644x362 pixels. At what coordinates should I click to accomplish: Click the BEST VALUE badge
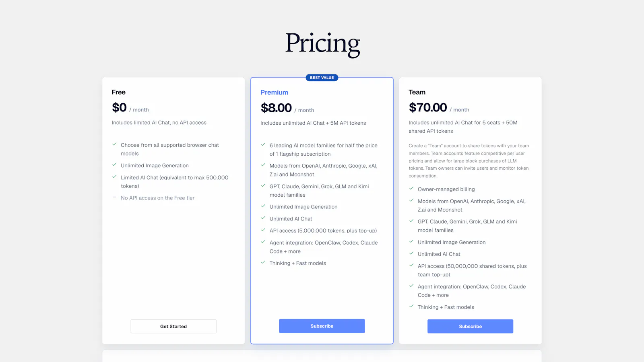(322, 78)
